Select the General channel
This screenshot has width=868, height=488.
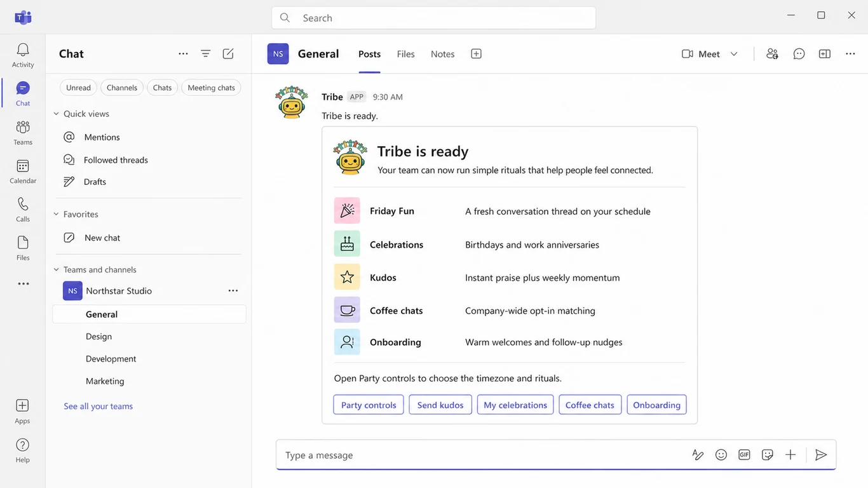click(149, 314)
